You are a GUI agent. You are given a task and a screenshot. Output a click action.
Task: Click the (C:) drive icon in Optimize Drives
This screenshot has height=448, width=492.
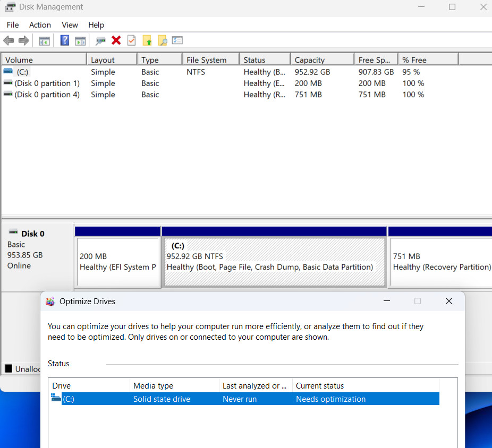56,398
